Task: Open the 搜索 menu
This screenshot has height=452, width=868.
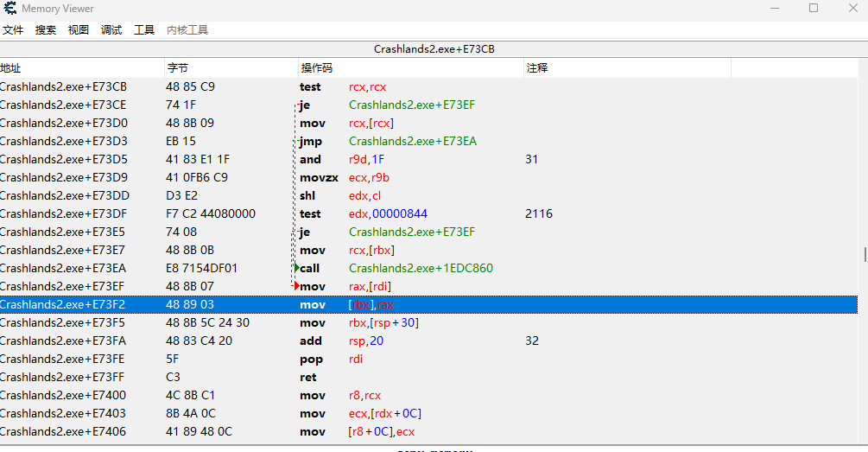Action: (x=46, y=30)
